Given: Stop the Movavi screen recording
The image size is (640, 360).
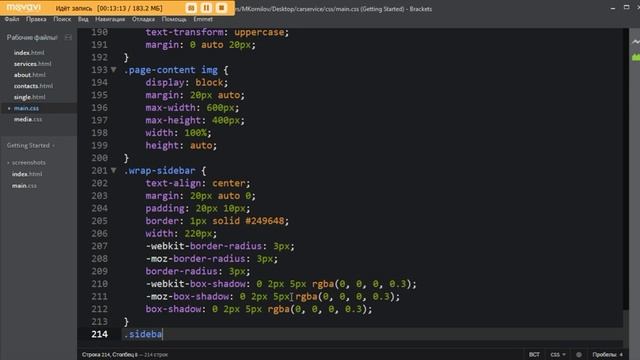Looking at the screenshot, I should click(x=221, y=8).
